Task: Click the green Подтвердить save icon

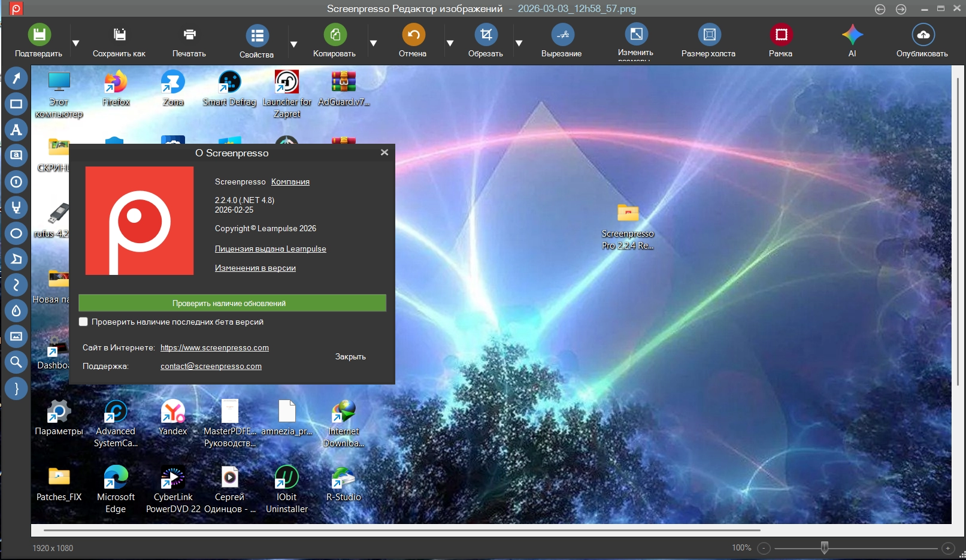Action: (39, 35)
